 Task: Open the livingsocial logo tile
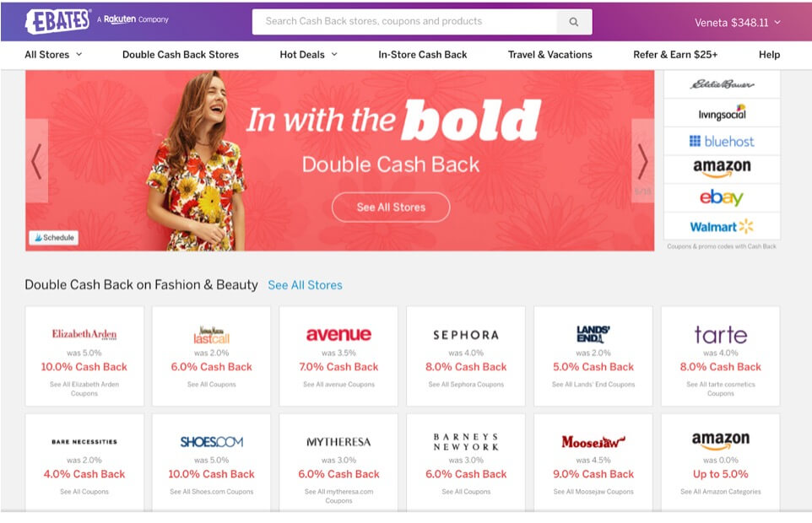pyautogui.click(x=722, y=113)
